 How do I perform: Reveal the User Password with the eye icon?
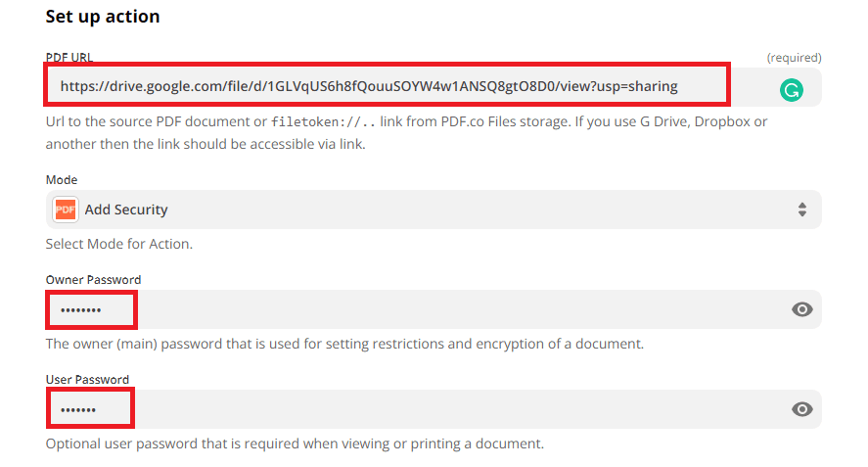802,409
